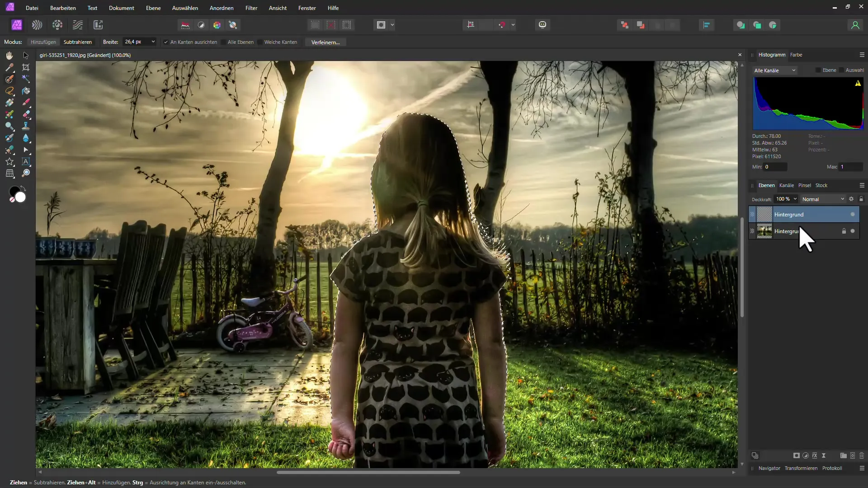Select the Hand view tool
This screenshot has width=868, height=488.
[9, 55]
